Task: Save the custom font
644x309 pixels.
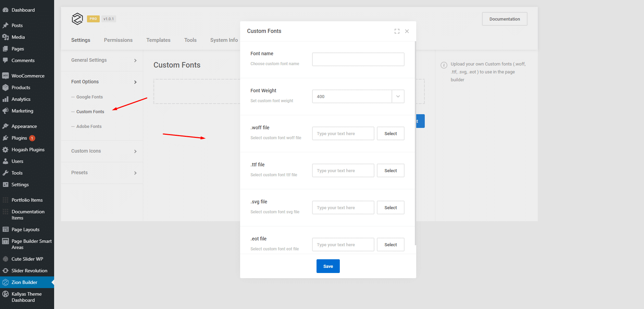Action: [x=328, y=266]
